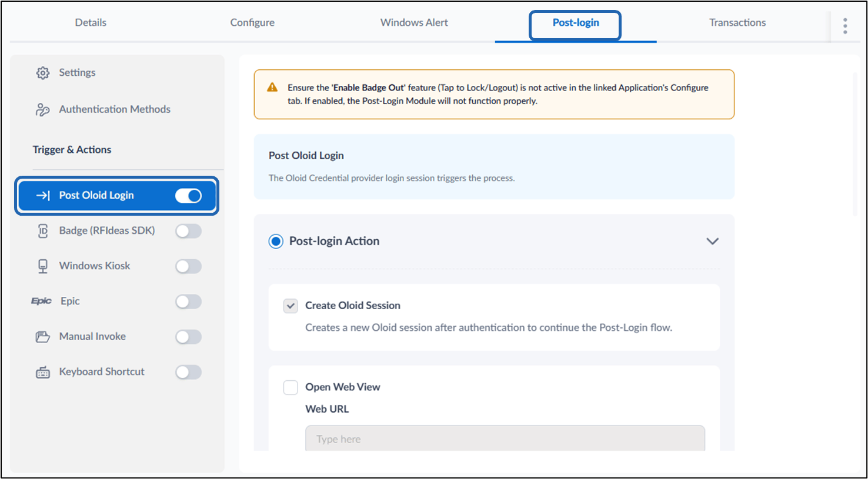Select the Post-login Action radio button
Screen dimensions: 868x479
(276, 241)
